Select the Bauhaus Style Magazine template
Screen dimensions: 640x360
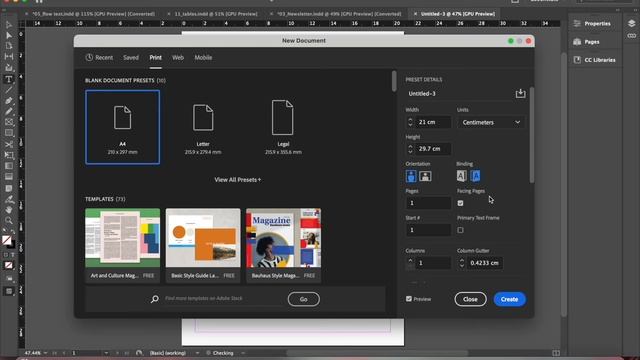pyautogui.click(x=283, y=245)
